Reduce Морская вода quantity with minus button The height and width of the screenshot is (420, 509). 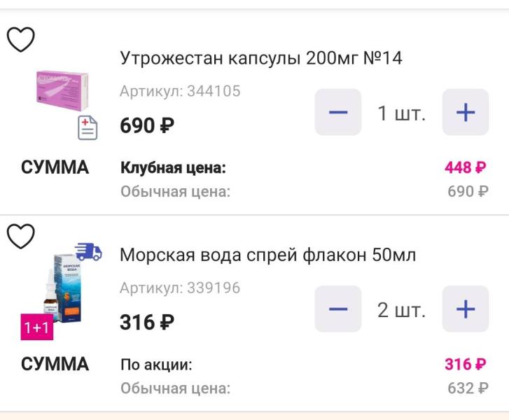pyautogui.click(x=338, y=309)
